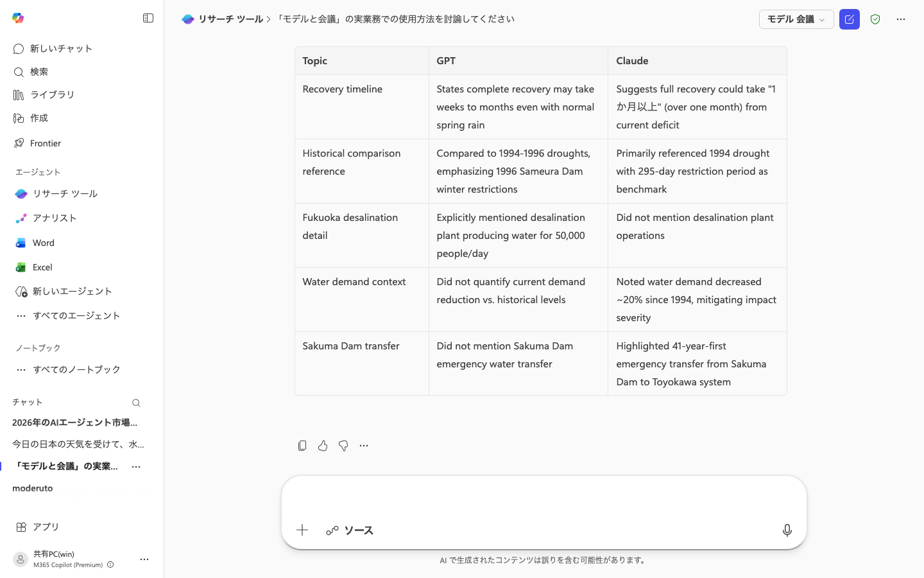The height and width of the screenshot is (578, 924).
Task: Select すべてのエージェント in the sidebar
Action: click(x=76, y=315)
